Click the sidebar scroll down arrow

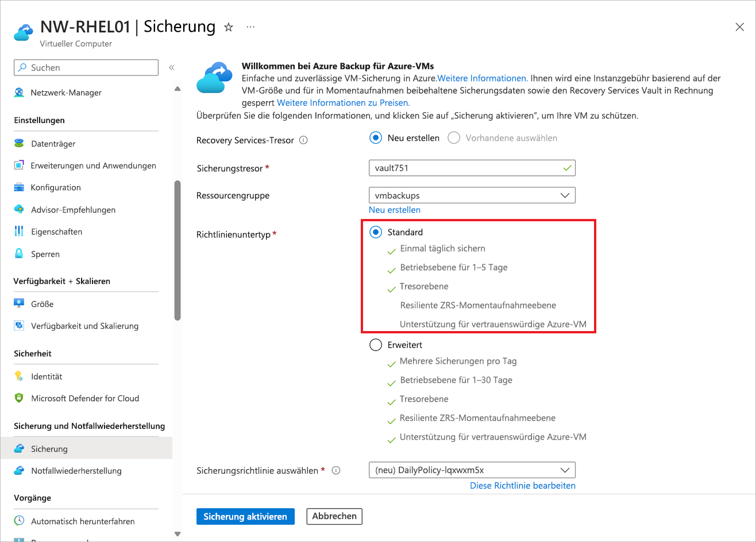[177, 533]
